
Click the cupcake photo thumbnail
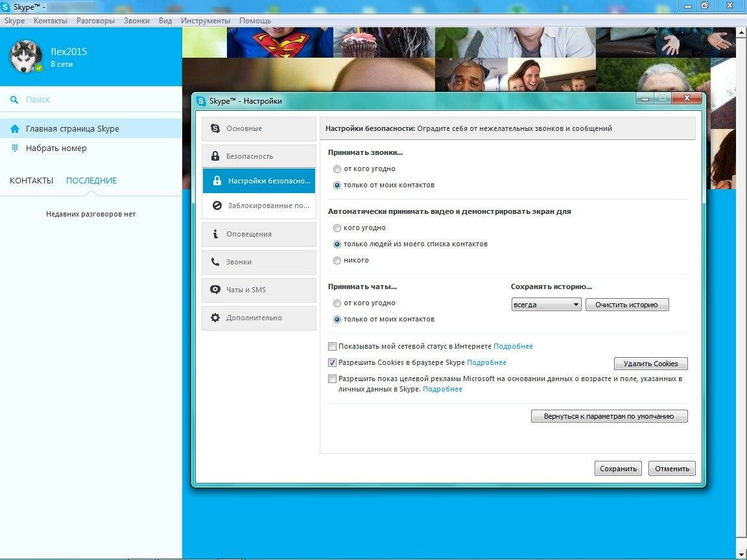click(x=384, y=42)
